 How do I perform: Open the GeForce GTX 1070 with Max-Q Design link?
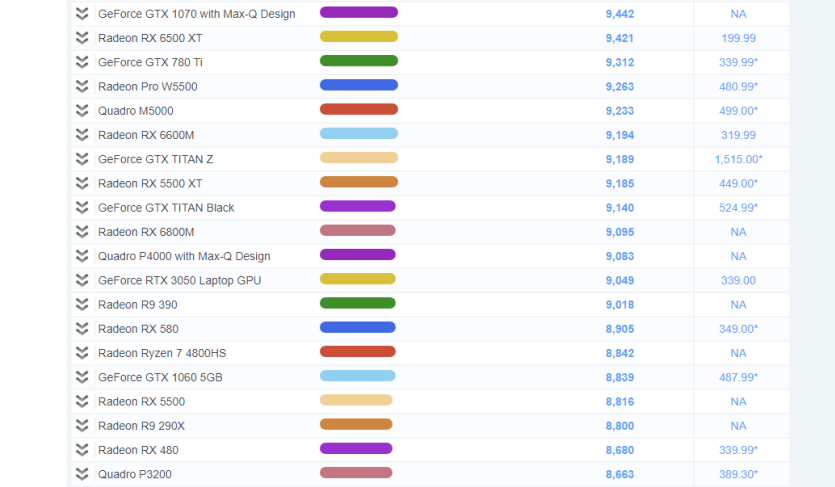click(x=197, y=14)
